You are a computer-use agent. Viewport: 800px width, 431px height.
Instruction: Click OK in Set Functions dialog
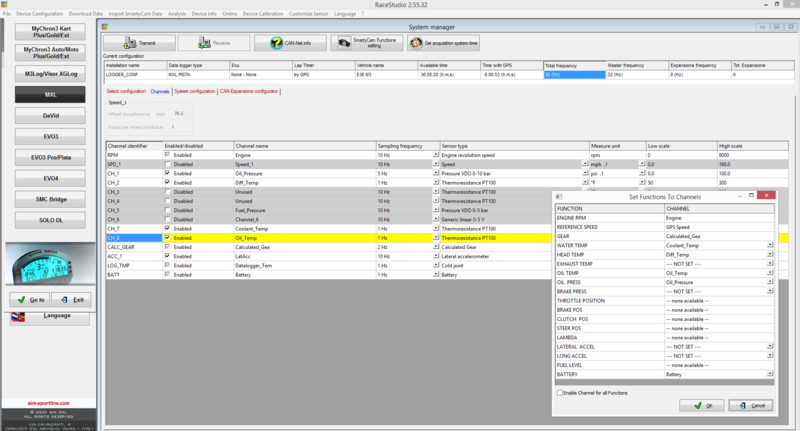702,405
